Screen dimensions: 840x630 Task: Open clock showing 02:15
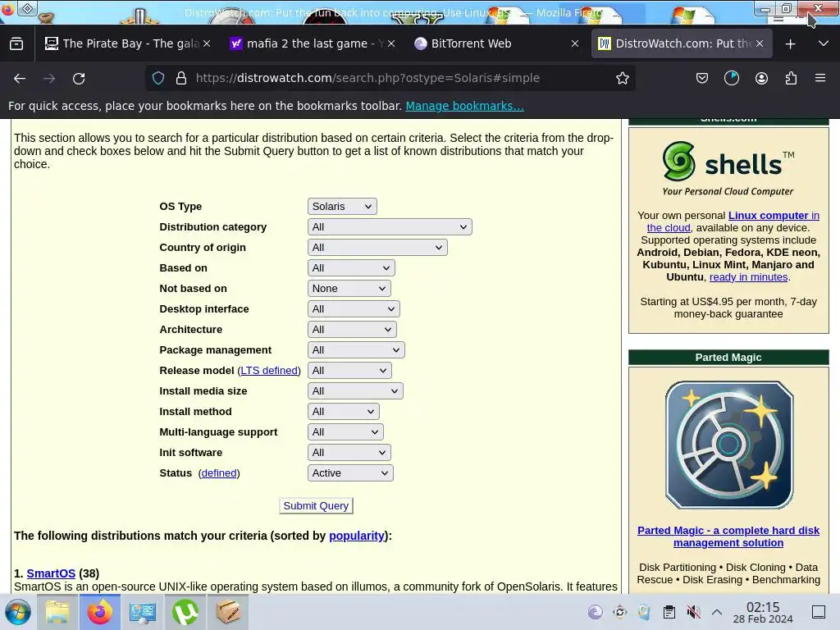pos(763,612)
